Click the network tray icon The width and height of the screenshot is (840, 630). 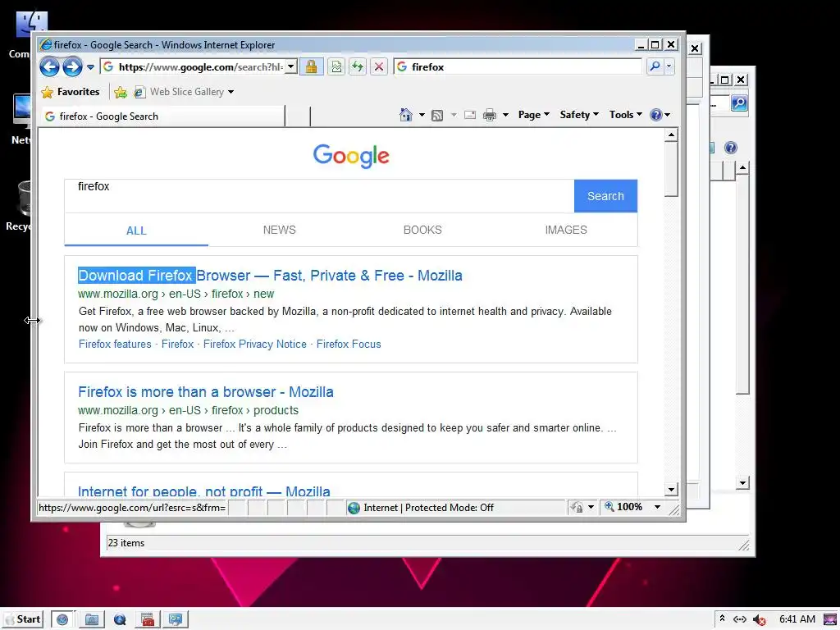coord(740,619)
